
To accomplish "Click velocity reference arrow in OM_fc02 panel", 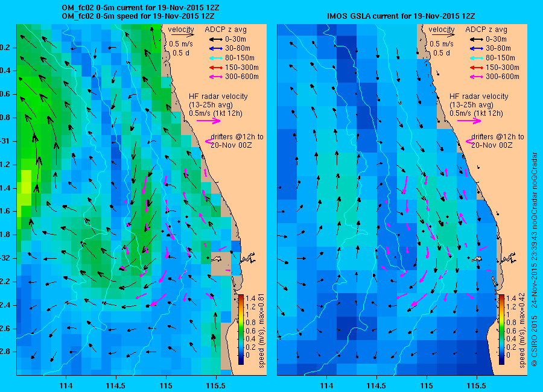I will click(182, 35).
